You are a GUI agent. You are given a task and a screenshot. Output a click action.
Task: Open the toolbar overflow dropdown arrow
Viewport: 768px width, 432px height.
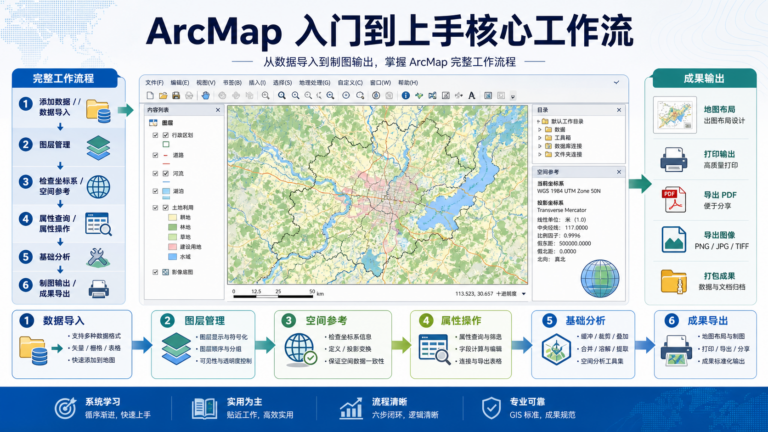tap(513, 96)
